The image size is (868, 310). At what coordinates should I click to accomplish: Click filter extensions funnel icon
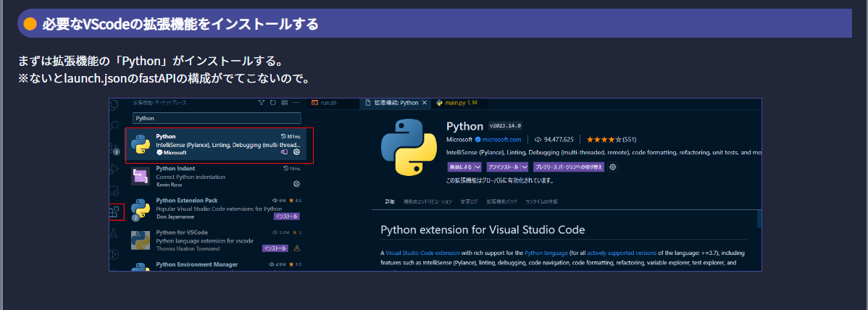(x=262, y=103)
